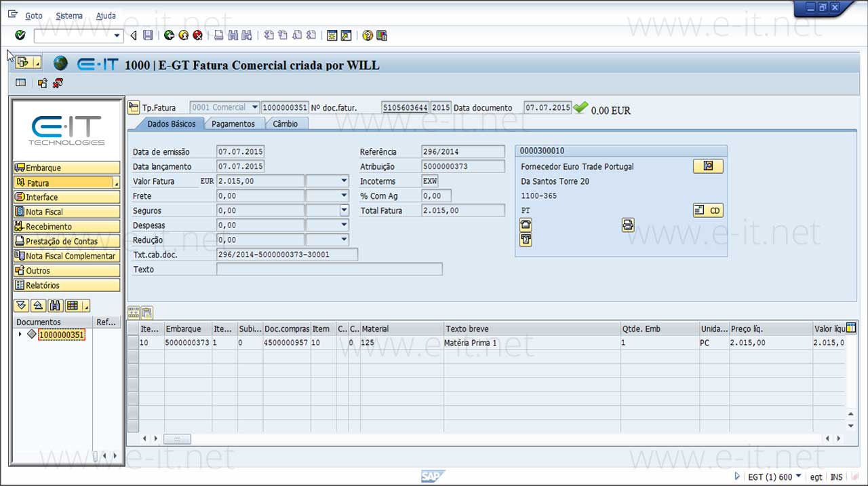Open the Tp.Fatura 0001 Comercial dropdown
The height and width of the screenshot is (486, 868).
pos(255,107)
